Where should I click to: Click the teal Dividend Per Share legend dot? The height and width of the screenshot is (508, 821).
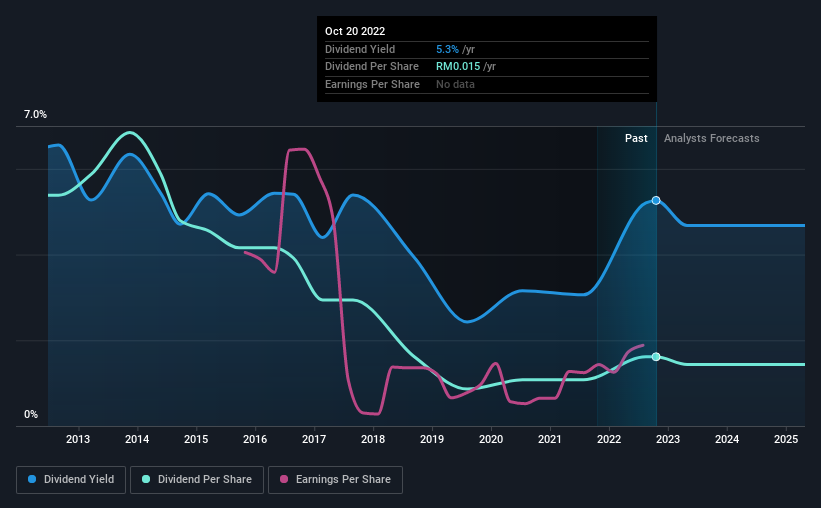(x=146, y=479)
